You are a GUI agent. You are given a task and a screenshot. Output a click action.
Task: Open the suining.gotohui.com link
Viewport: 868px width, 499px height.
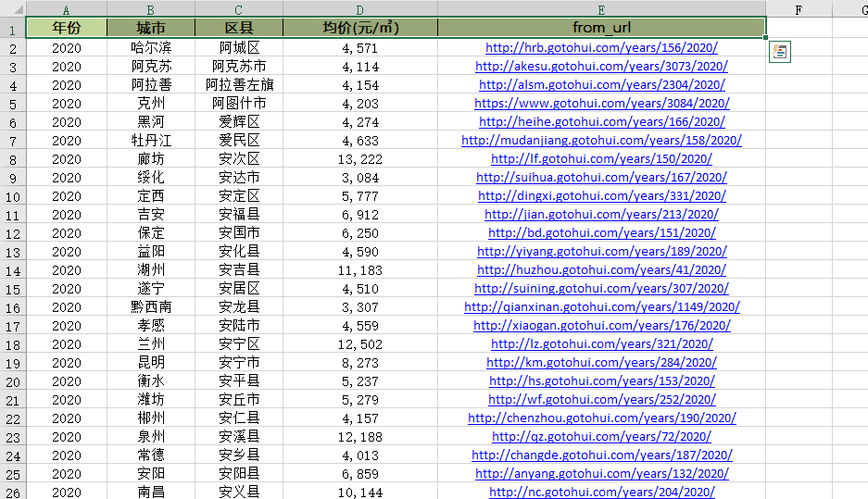602,289
